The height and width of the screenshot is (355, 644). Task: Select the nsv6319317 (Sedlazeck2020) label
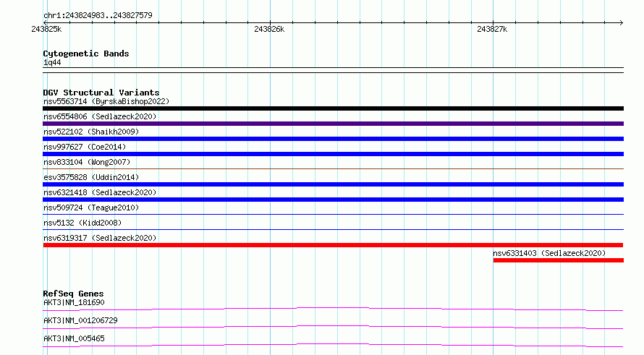(x=100, y=238)
